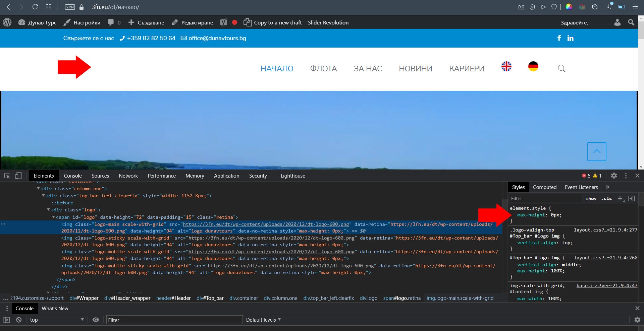Switch to the Network tab

coord(128,176)
